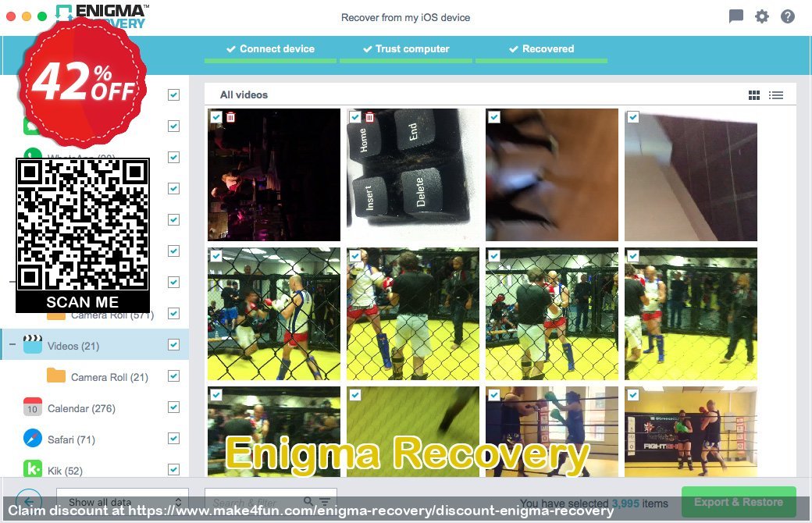Deselect checkbox on the FIGHT banner ring video

[633, 395]
